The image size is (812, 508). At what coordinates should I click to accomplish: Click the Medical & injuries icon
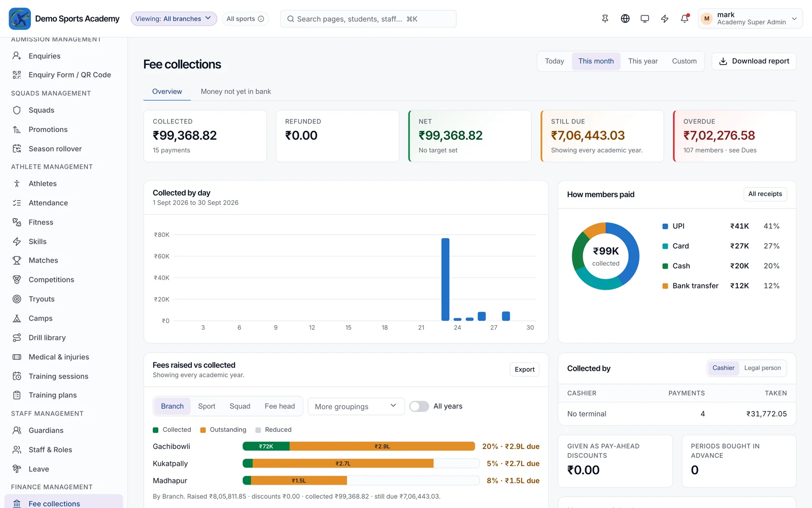tap(17, 357)
